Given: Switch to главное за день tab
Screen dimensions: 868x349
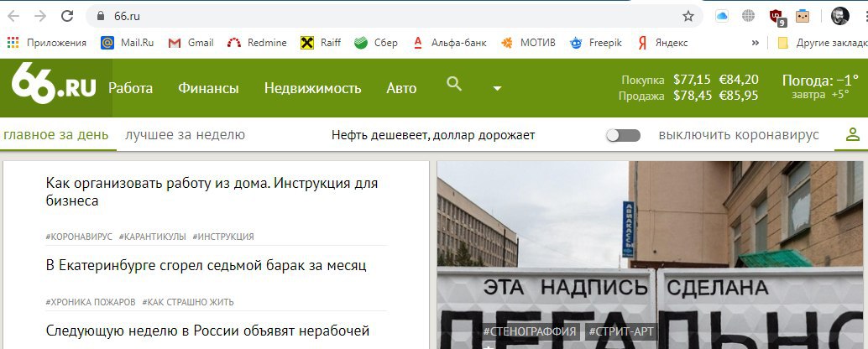Looking at the screenshot, I should click(x=55, y=135).
